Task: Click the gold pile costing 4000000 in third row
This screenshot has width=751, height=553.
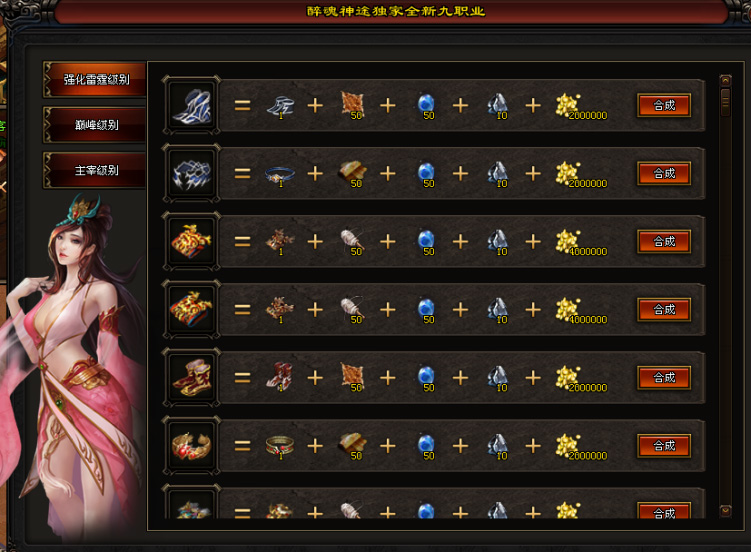Action: click(580, 242)
